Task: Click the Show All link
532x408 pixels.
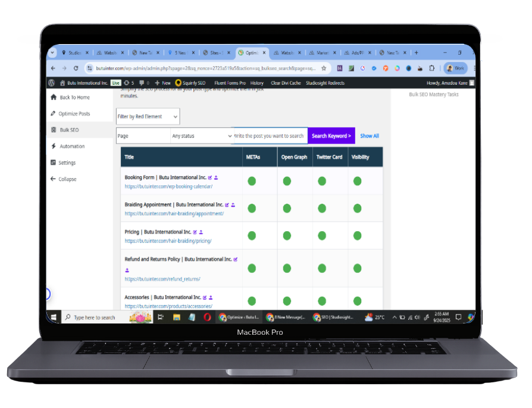Action: click(x=369, y=136)
